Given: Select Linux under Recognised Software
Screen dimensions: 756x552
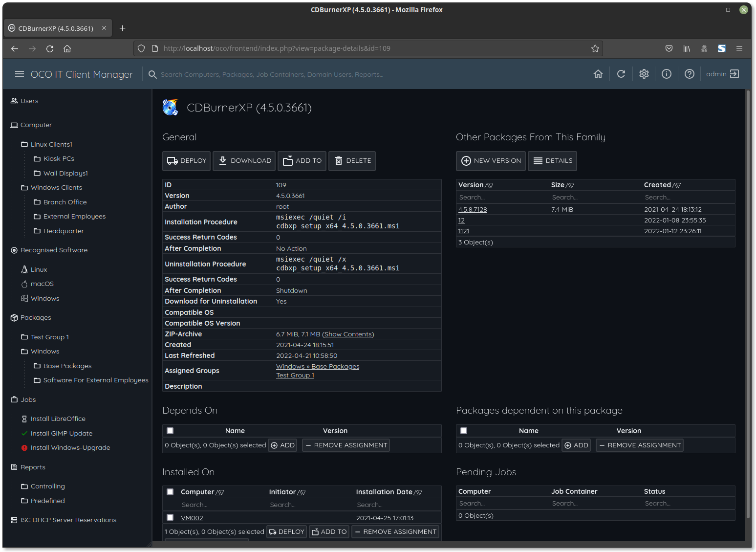Looking at the screenshot, I should 39,269.
